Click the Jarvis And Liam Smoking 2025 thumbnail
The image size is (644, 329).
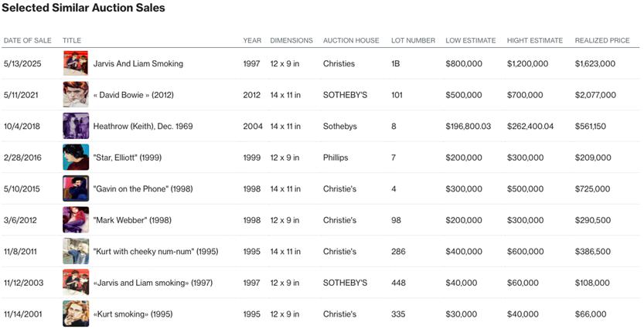coord(76,63)
